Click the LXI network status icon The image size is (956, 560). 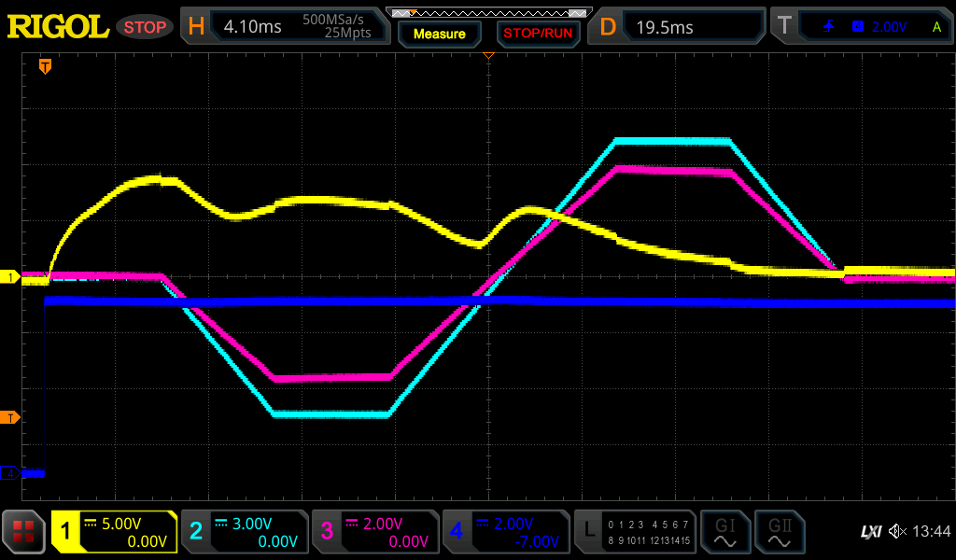point(870,532)
